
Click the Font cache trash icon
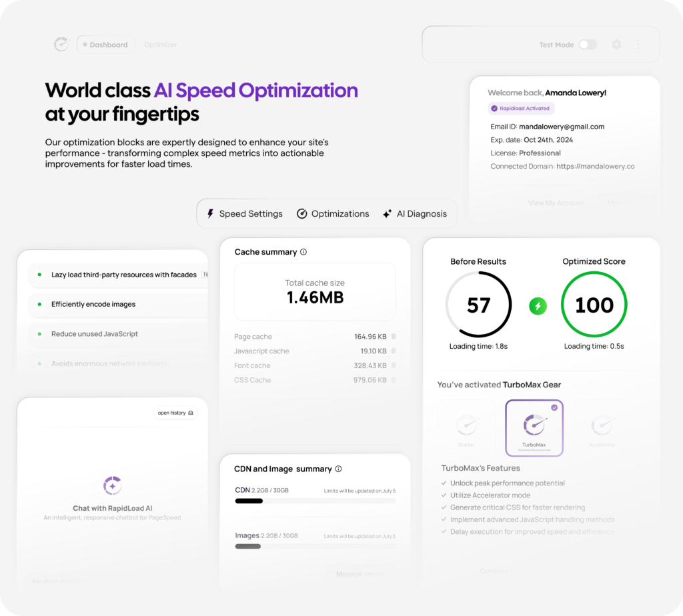pyautogui.click(x=394, y=365)
